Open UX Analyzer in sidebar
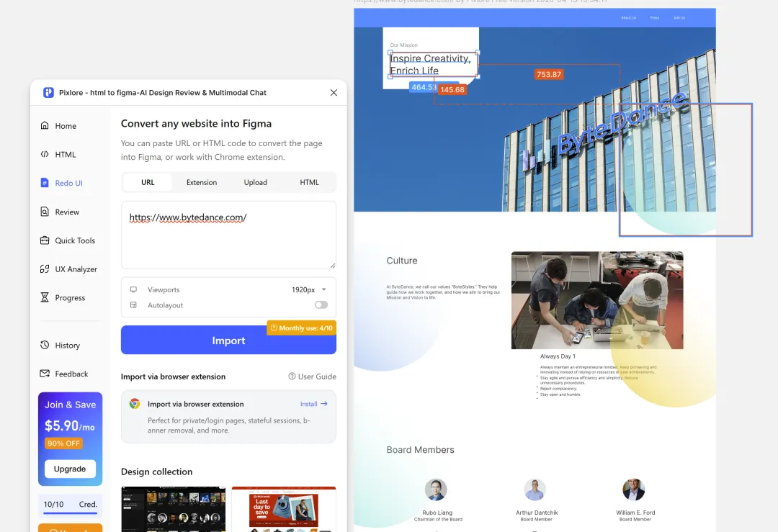Screen dimensions: 778x532 point(68,269)
